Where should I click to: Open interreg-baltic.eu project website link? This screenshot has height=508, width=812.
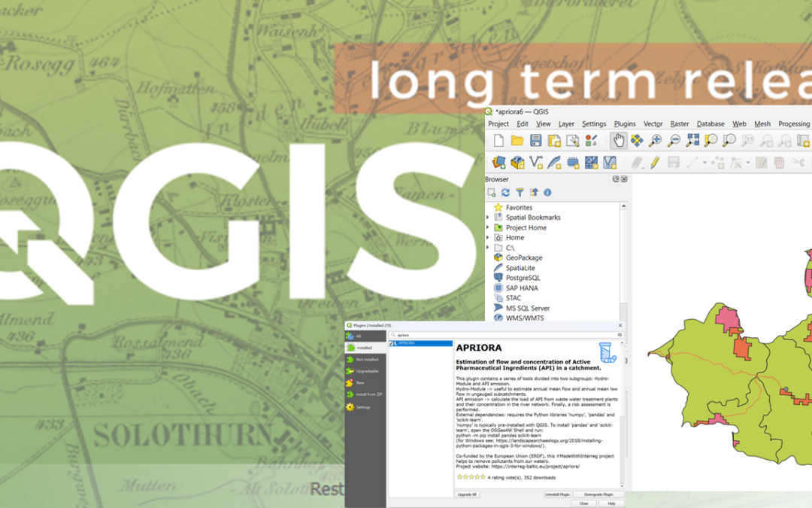tap(535, 467)
